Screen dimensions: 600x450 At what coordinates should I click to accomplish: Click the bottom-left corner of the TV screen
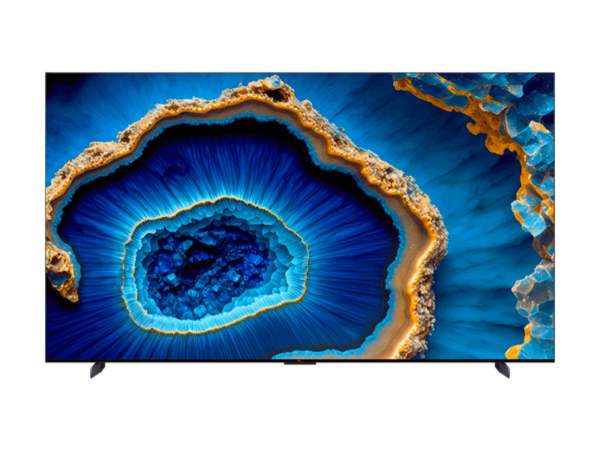click(x=48, y=357)
